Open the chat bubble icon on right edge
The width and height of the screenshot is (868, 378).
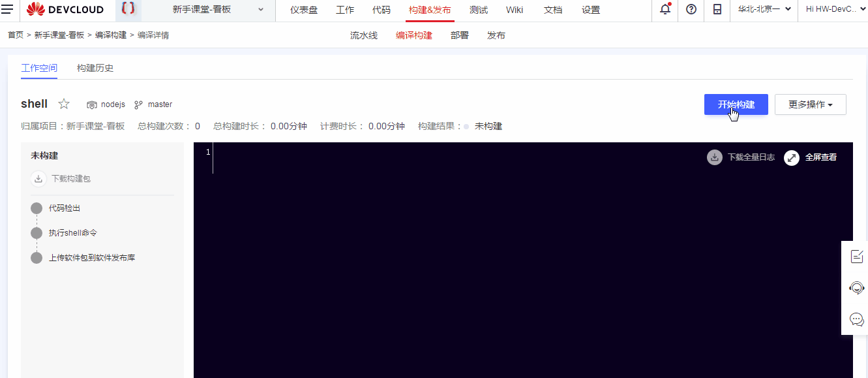click(x=856, y=319)
